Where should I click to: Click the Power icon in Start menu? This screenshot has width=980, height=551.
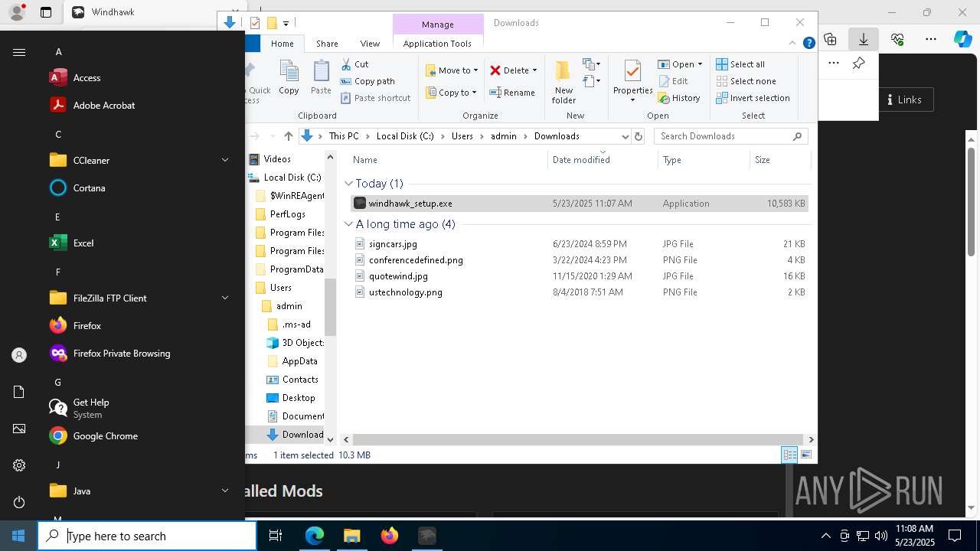[19, 502]
